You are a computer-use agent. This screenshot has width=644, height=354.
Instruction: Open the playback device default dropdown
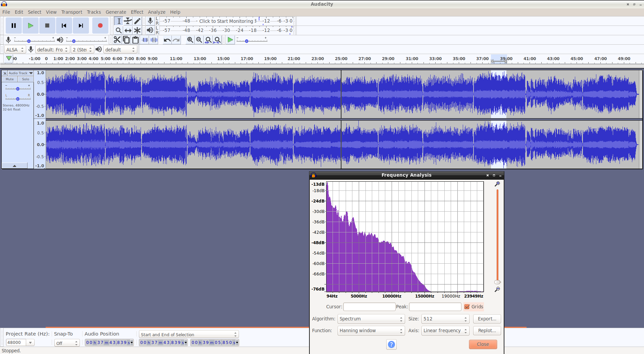pyautogui.click(x=120, y=49)
